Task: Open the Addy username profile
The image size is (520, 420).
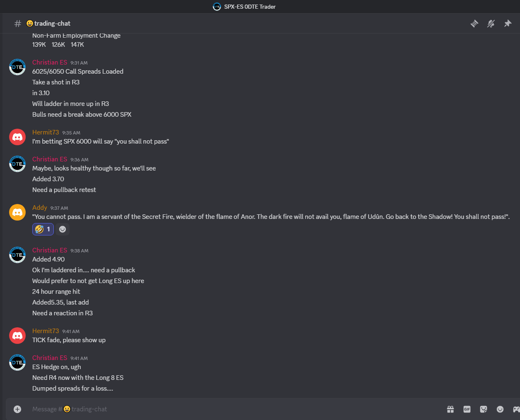Action: [x=40, y=208]
